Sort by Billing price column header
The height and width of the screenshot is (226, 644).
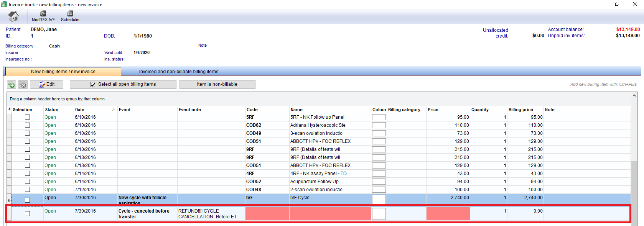pos(525,110)
